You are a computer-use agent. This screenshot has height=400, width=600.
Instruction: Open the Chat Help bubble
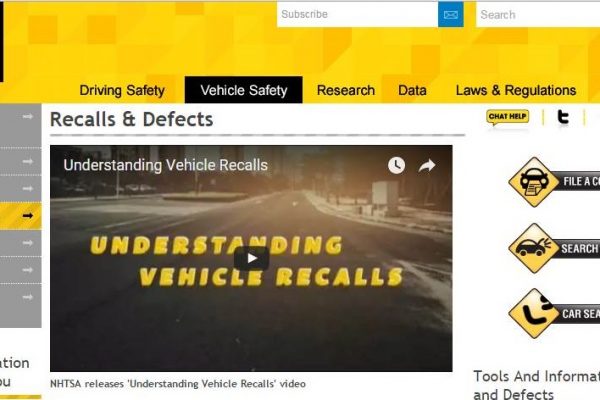(507, 117)
